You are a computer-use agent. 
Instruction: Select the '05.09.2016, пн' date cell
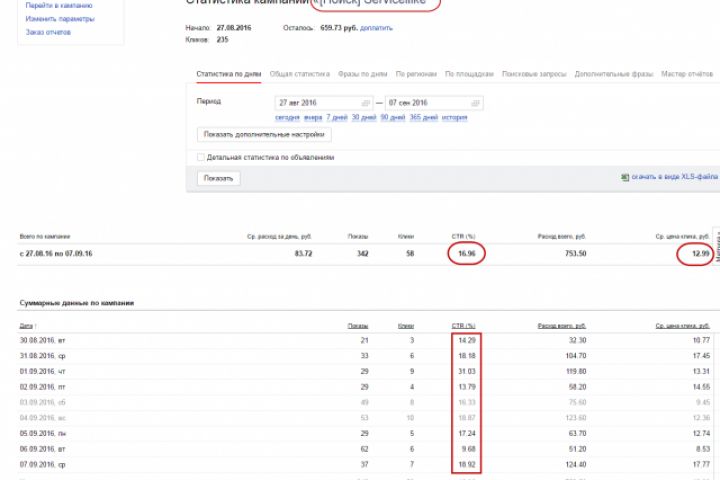pyautogui.click(x=43, y=434)
